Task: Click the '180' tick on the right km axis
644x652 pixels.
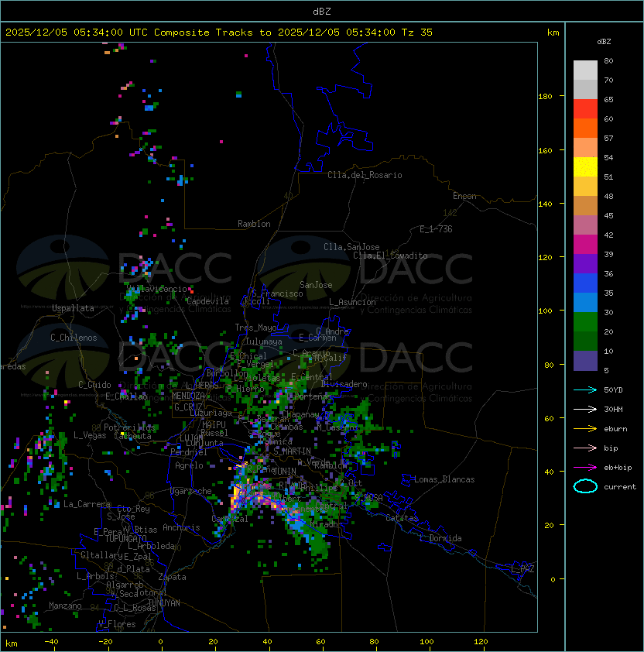Action: coord(545,97)
